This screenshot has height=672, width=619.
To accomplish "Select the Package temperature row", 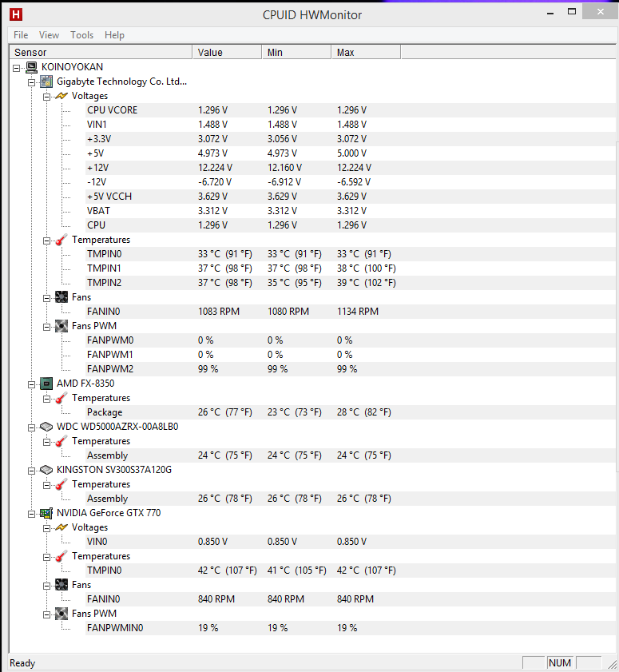I will click(351, 412).
